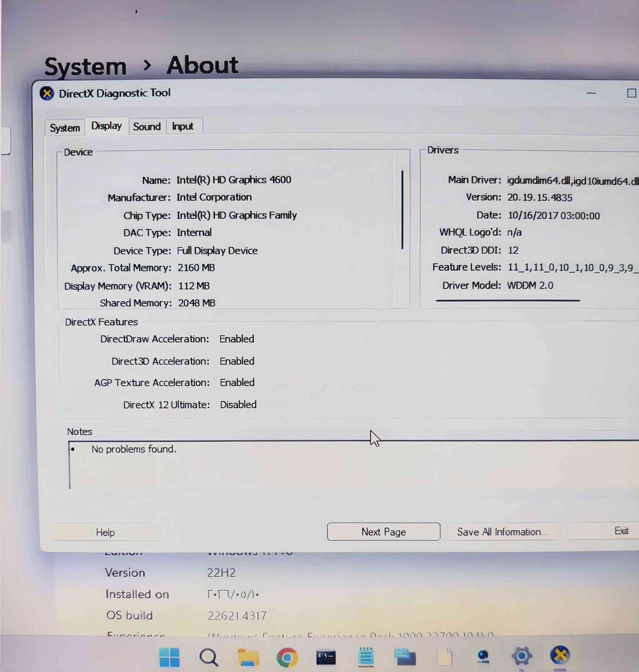Viewport: 639px width, 672px height.
Task: Click OS build 22621.4317 in Settings
Action: pos(237,616)
